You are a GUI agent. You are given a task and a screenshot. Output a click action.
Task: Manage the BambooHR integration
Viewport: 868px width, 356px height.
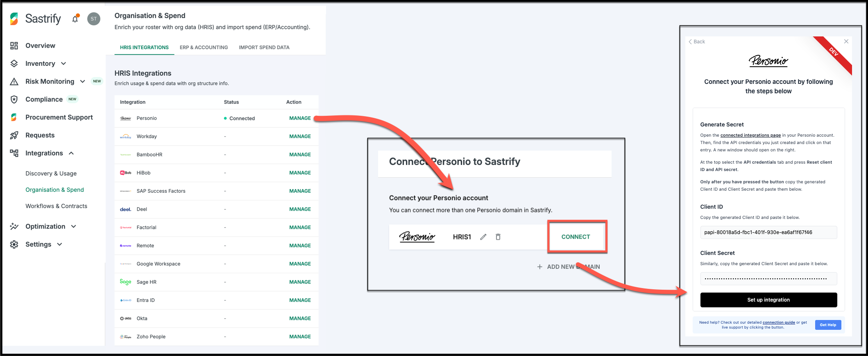click(x=300, y=155)
